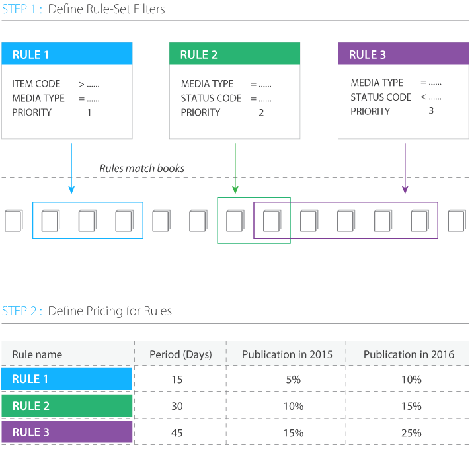Click "STATUS CODE" in the Rule 2 box
Screen dimensions: 476x453
[x=211, y=98]
